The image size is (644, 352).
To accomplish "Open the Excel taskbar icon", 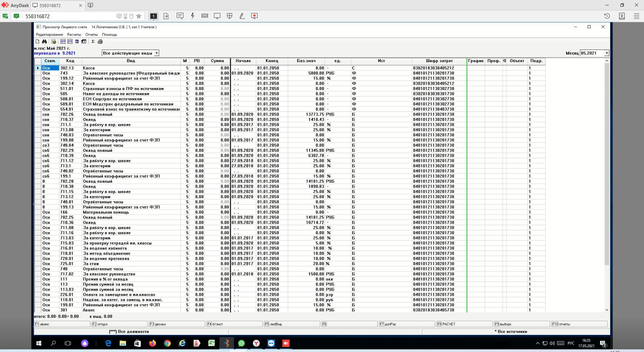I will [x=212, y=343].
